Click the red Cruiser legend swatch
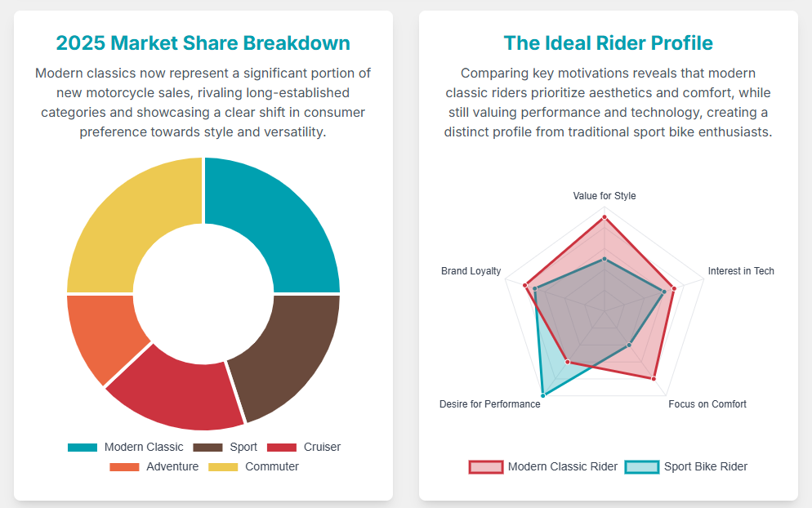The image size is (812, 508). tap(281, 448)
